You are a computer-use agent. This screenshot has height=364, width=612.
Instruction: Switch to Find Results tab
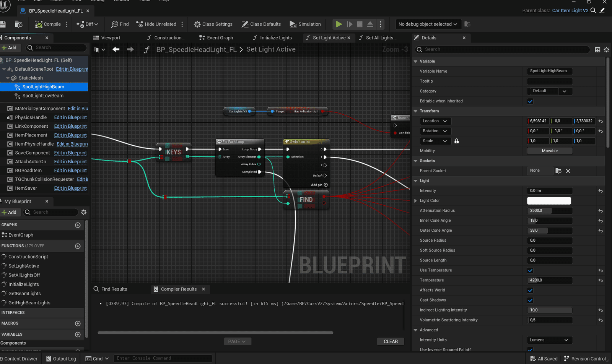click(x=111, y=289)
